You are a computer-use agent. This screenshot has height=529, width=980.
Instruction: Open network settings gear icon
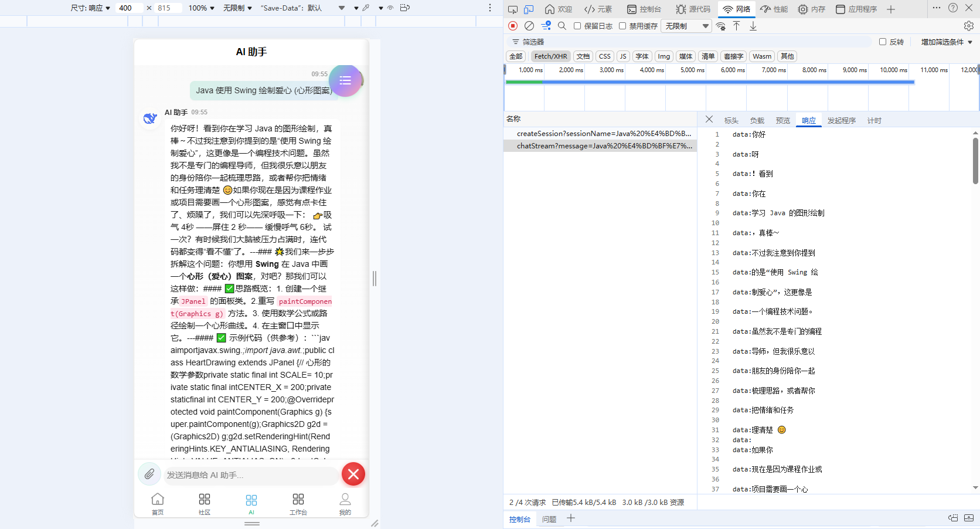tap(969, 26)
